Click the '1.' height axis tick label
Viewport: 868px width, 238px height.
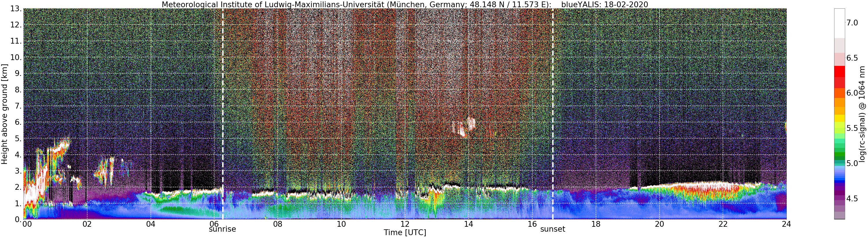coord(18,203)
